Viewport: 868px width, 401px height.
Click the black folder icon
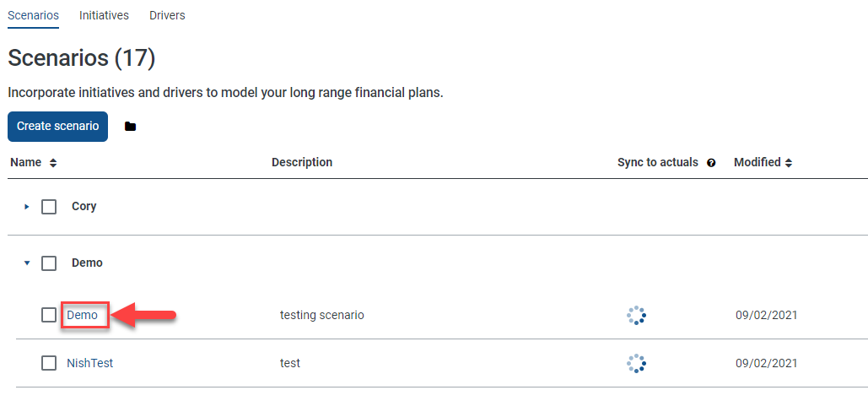tap(130, 127)
